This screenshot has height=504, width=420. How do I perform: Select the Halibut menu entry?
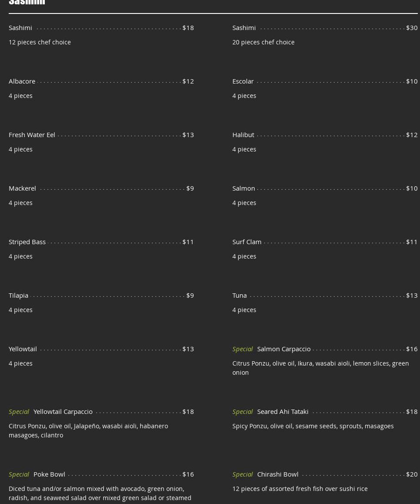(243, 134)
